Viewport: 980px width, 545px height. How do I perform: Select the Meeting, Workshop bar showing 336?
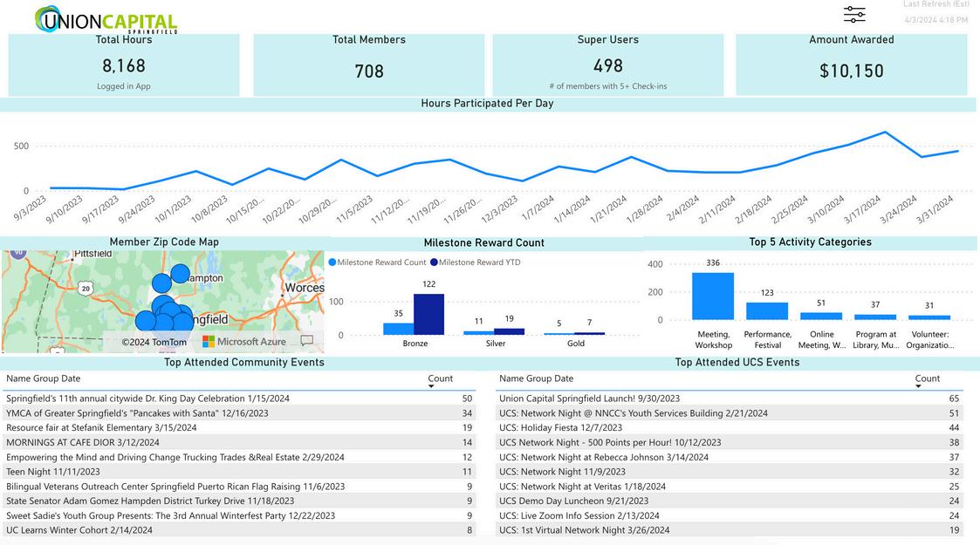(x=712, y=296)
